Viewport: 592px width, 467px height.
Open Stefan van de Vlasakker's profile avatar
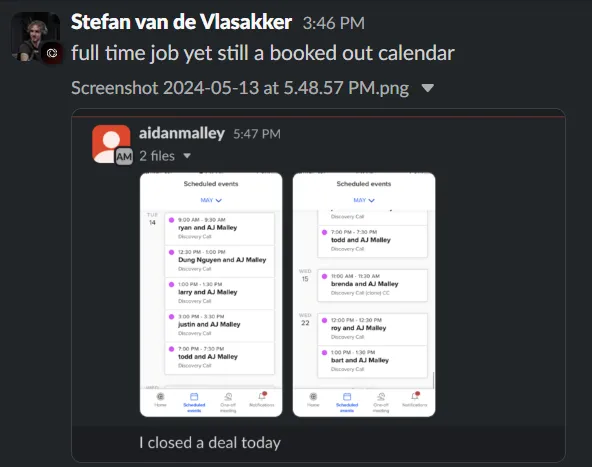pos(35,37)
